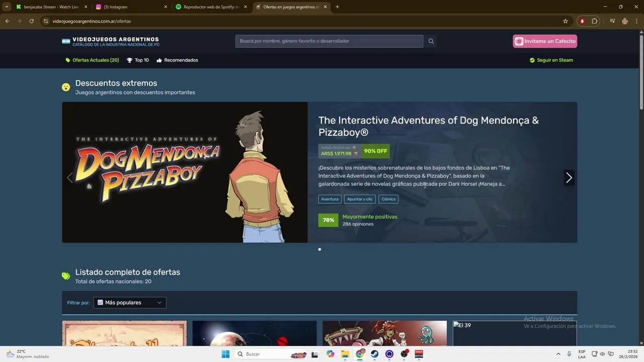
Task: Click the Windows taskbar Buscar search box
Action: [272, 354]
